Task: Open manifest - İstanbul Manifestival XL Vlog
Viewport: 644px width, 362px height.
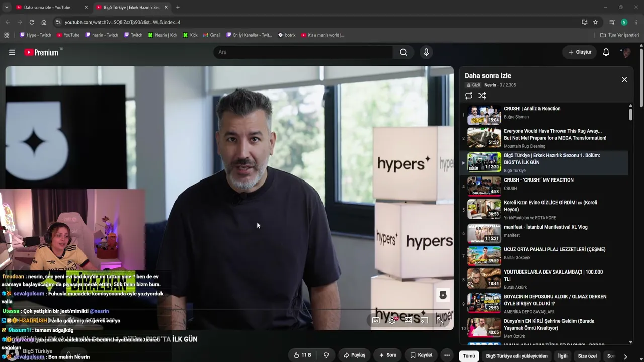Action: [544, 233]
